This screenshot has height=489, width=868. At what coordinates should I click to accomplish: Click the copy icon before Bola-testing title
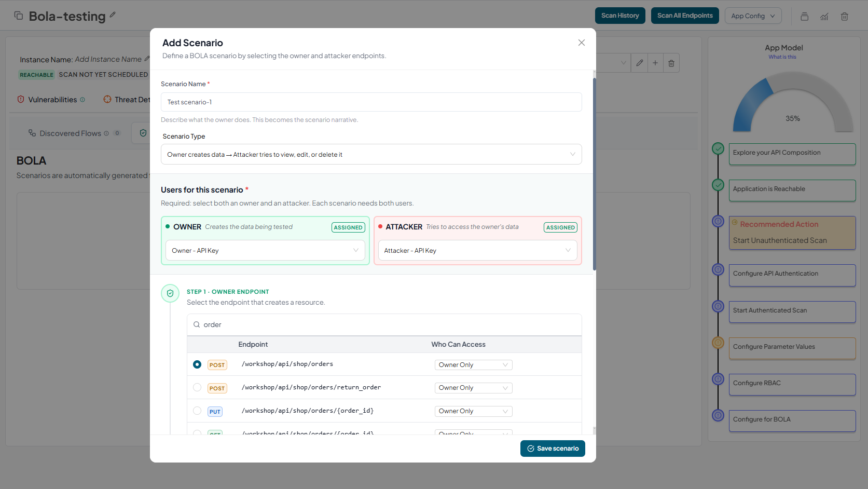click(19, 16)
